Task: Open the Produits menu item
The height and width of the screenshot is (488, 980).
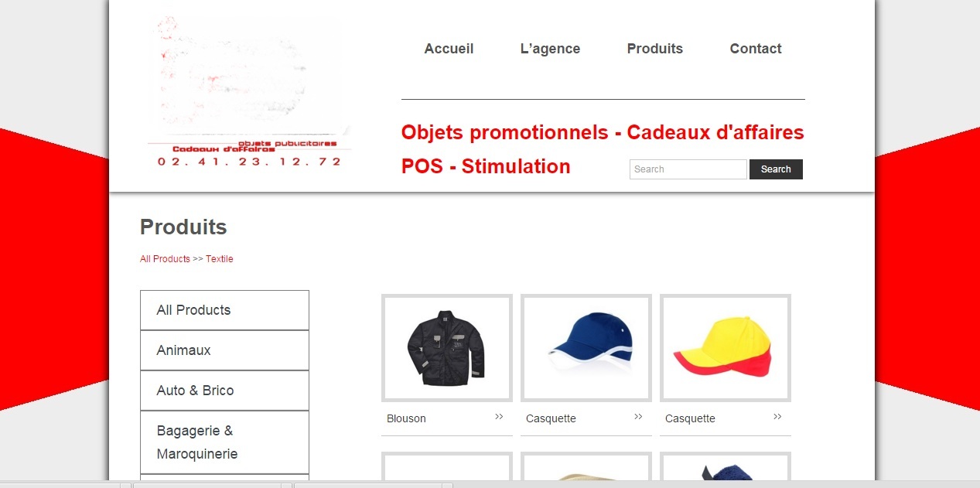Action: tap(655, 49)
